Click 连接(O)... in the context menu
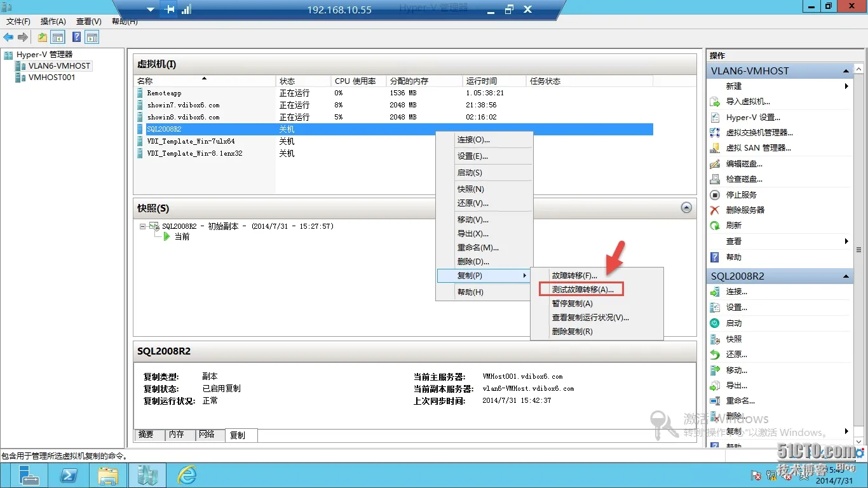 click(x=473, y=140)
